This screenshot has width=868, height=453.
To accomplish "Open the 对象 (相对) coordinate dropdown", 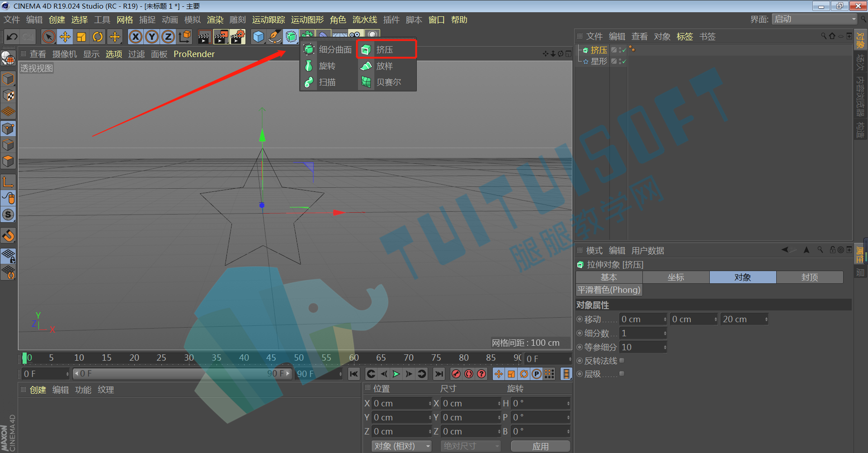I will [401, 446].
